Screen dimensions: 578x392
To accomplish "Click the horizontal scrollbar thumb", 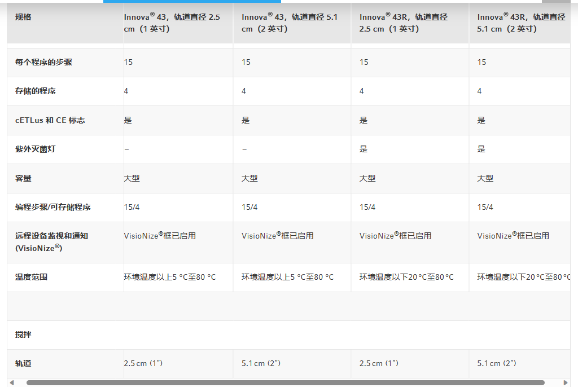I will click(x=285, y=383).
